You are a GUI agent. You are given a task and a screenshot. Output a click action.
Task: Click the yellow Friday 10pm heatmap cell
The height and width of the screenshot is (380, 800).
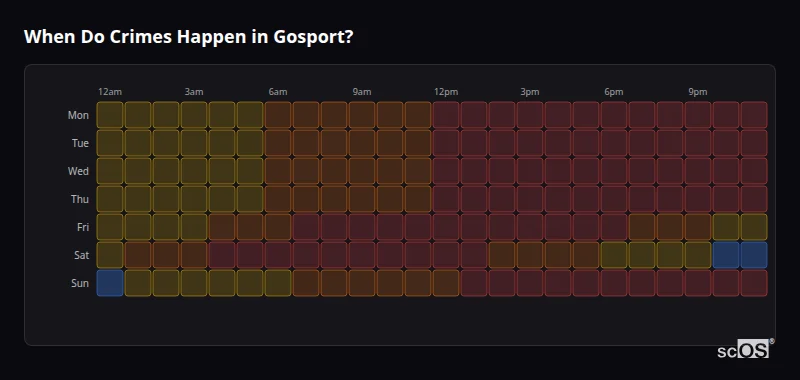tap(726, 227)
